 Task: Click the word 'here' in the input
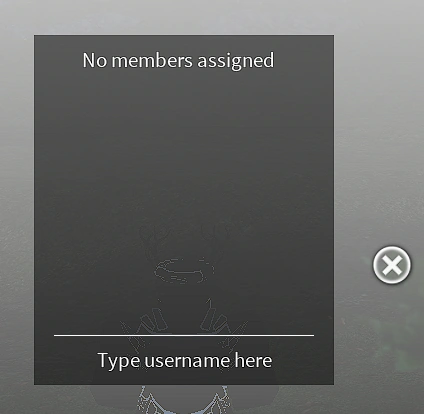coord(253,360)
